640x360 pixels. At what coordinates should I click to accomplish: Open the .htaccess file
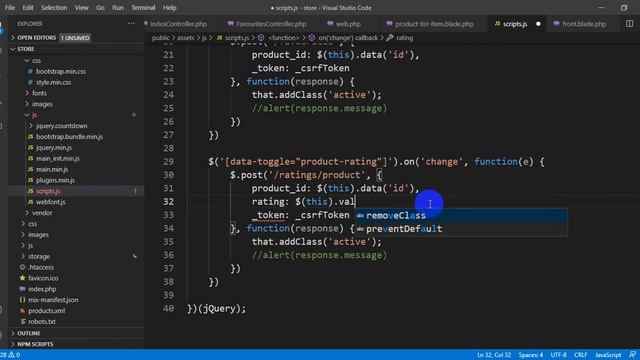tap(40, 267)
